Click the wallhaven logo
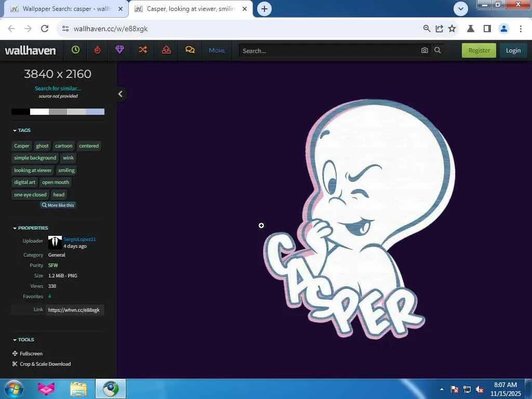 (x=30, y=50)
